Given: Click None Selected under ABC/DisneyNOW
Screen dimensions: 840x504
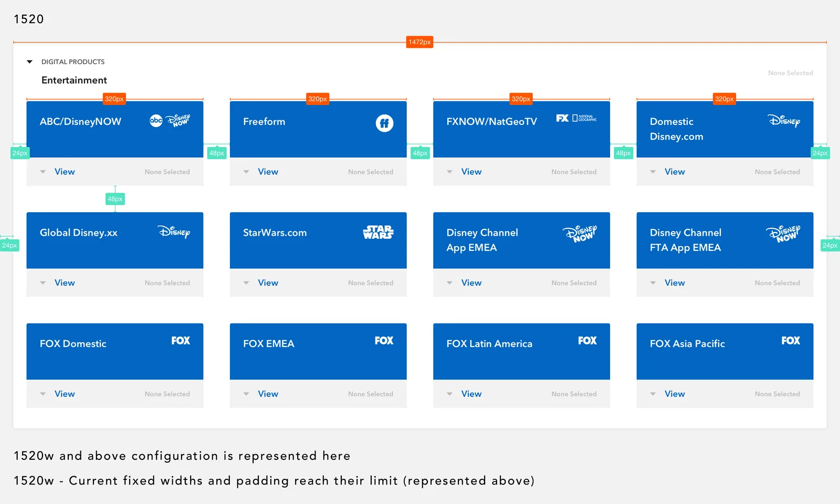Looking at the screenshot, I should [x=167, y=172].
